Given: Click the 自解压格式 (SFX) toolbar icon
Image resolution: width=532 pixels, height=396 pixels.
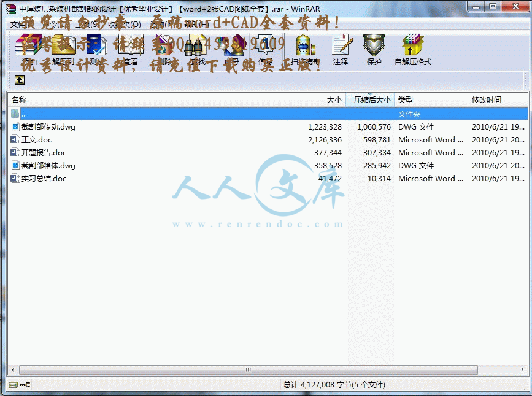Looking at the screenshot, I should click(x=412, y=45).
